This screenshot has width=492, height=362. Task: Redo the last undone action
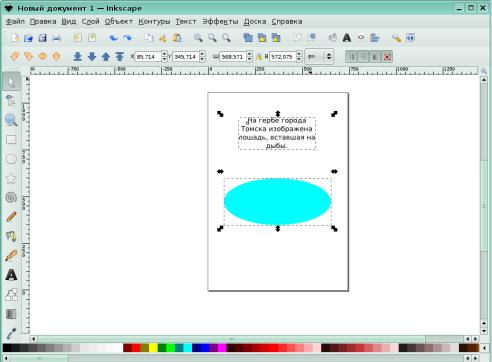tap(127, 38)
